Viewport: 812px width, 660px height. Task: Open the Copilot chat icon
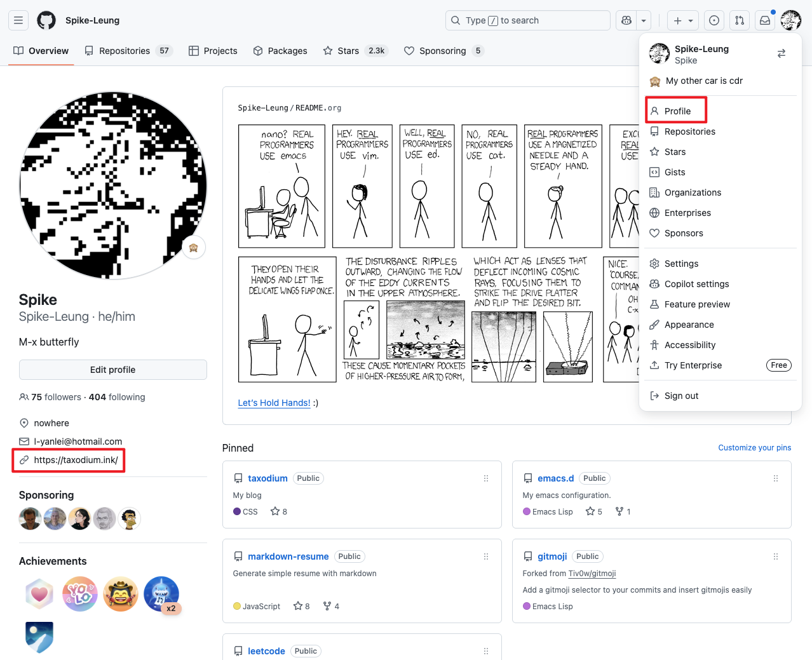626,20
